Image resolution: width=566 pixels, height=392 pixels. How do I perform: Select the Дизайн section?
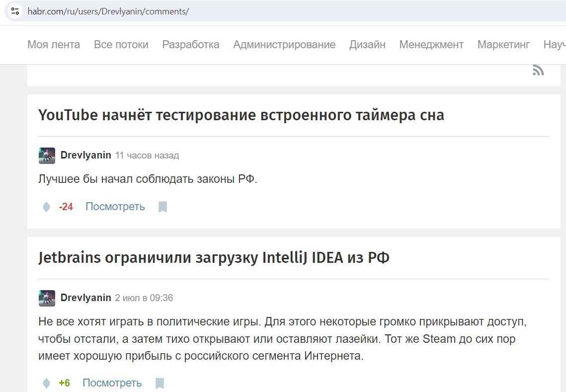click(x=367, y=44)
